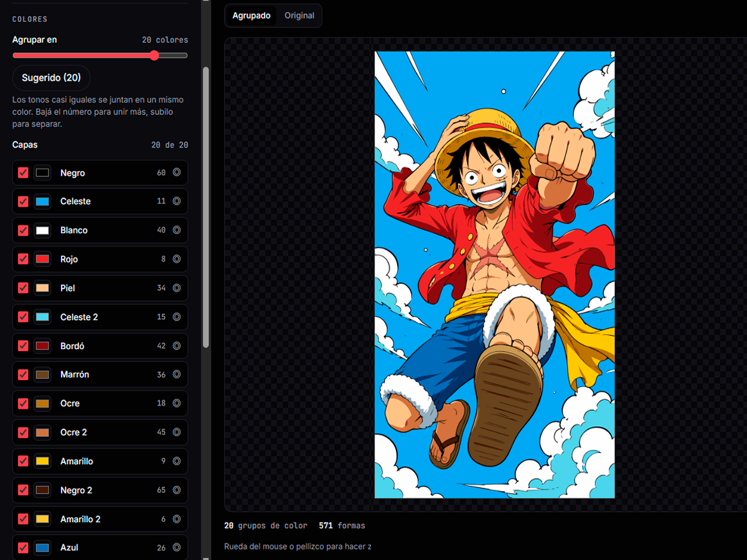Image resolution: width=747 pixels, height=560 pixels.
Task: Uncheck the Celeste layer checkbox
Action: click(23, 202)
